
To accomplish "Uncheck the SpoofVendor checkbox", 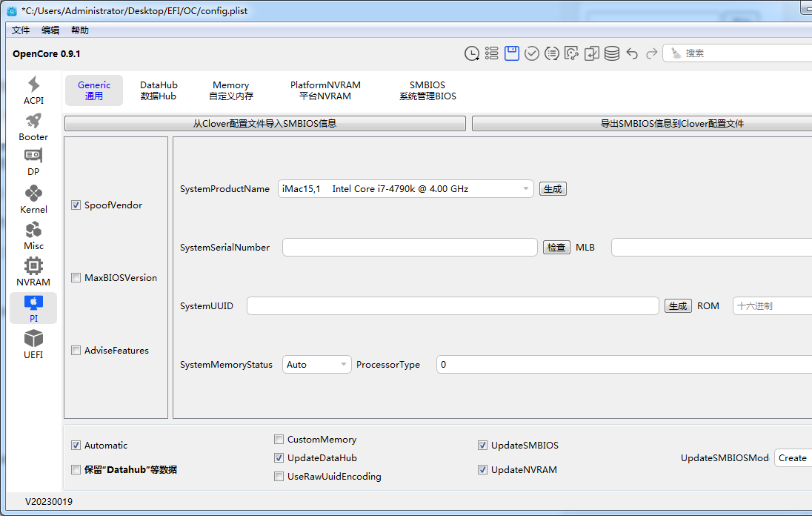I will [x=76, y=205].
